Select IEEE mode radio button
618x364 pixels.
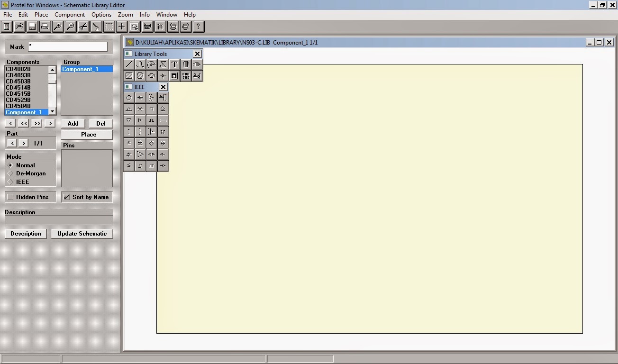point(10,182)
